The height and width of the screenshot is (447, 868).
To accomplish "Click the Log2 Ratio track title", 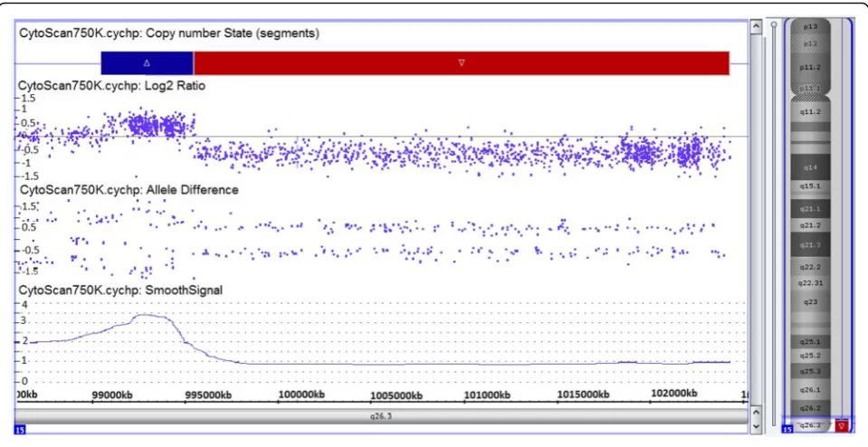I will click(x=112, y=86).
